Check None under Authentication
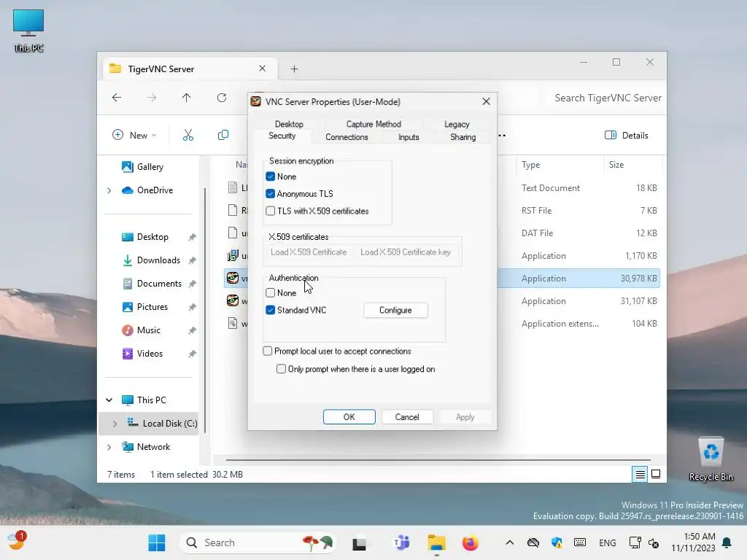 (x=270, y=293)
